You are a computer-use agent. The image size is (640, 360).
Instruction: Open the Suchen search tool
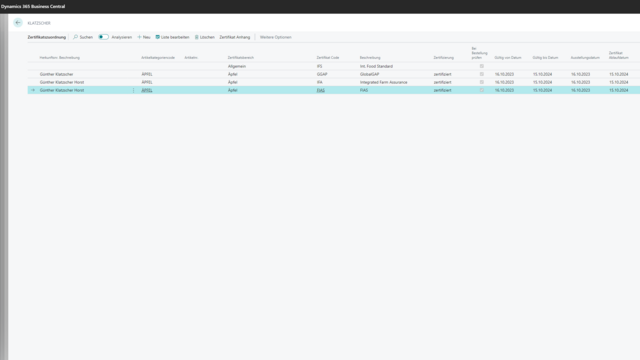[83, 37]
